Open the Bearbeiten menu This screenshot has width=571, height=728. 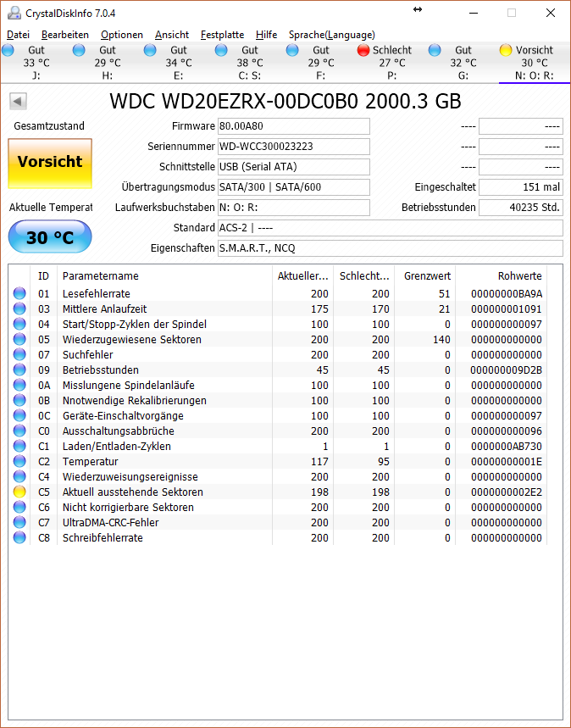click(x=65, y=35)
